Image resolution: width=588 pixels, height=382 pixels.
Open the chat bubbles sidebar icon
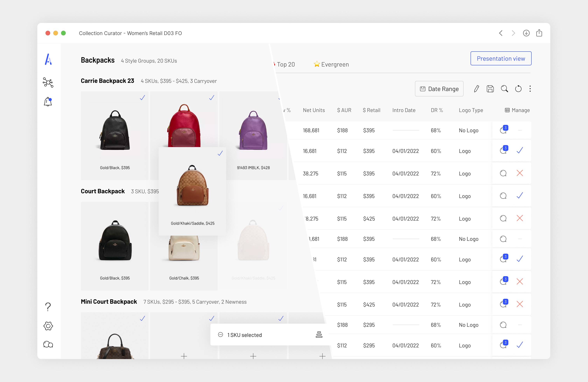[x=48, y=344]
